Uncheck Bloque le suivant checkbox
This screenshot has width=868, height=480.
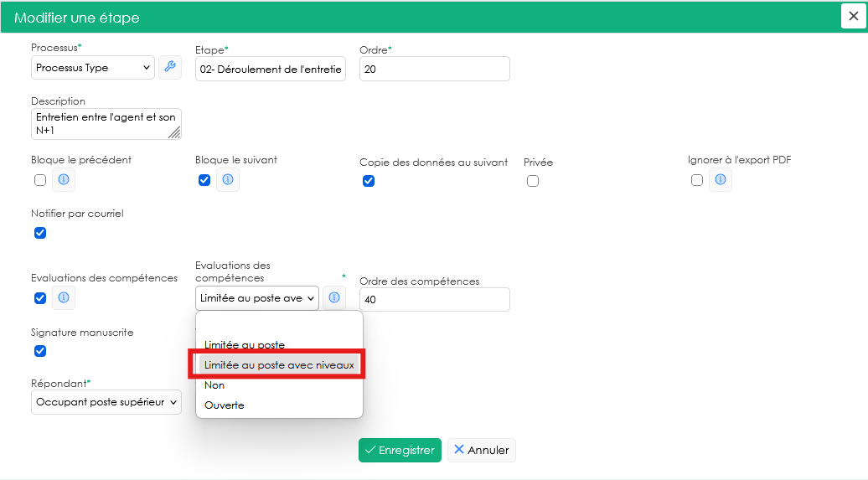[204, 180]
